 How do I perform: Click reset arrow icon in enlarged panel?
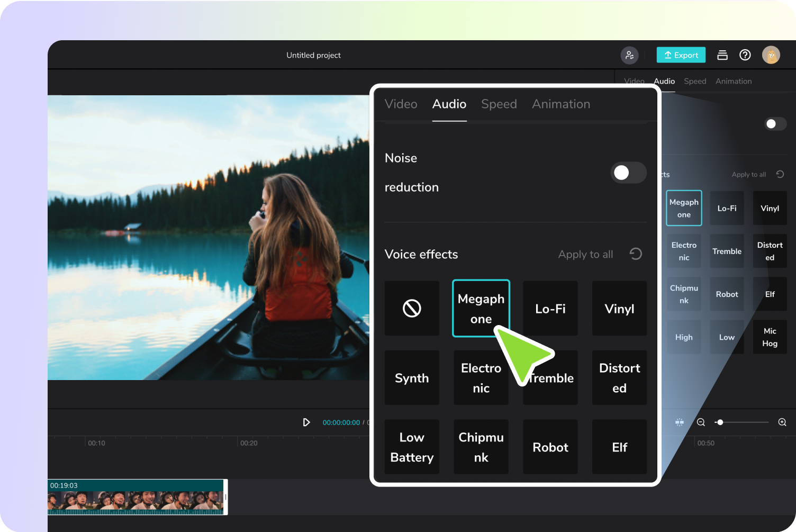tap(636, 254)
